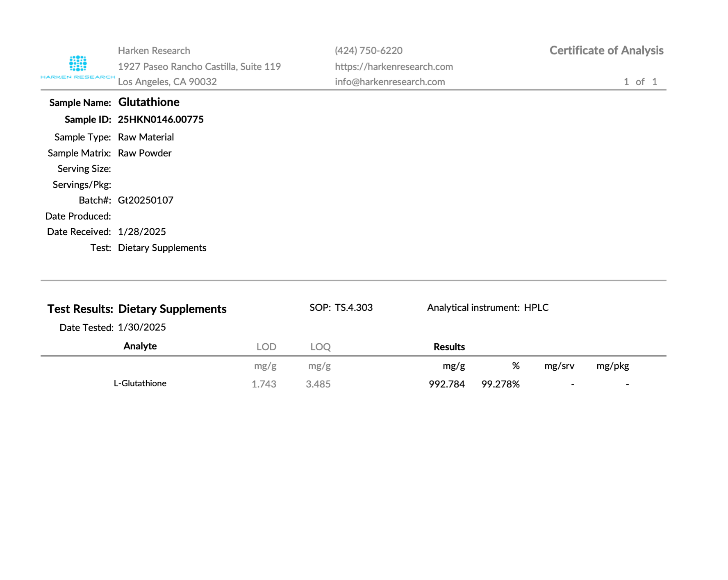Click the info@harkenresearch.com email address
728x580 pixels.
(x=390, y=82)
